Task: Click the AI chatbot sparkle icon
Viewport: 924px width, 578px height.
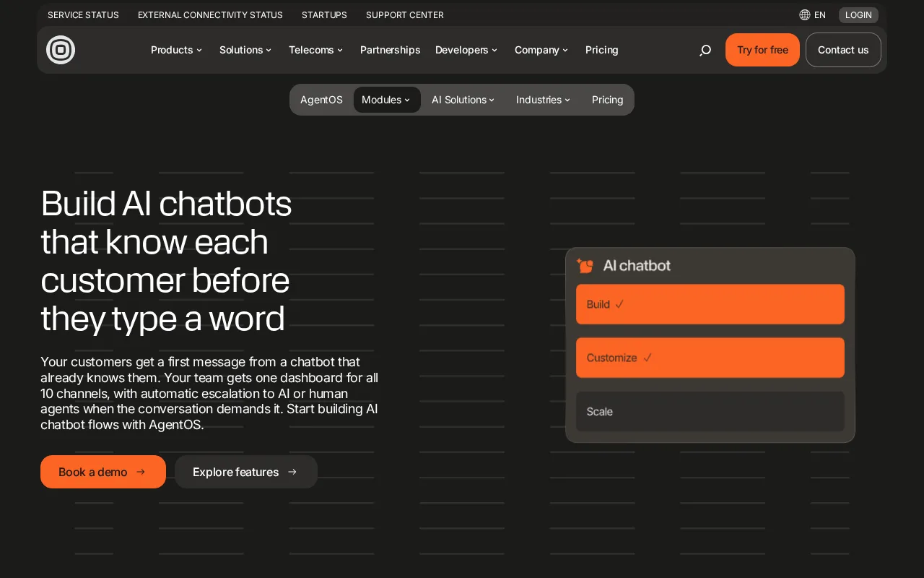Action: tap(585, 266)
